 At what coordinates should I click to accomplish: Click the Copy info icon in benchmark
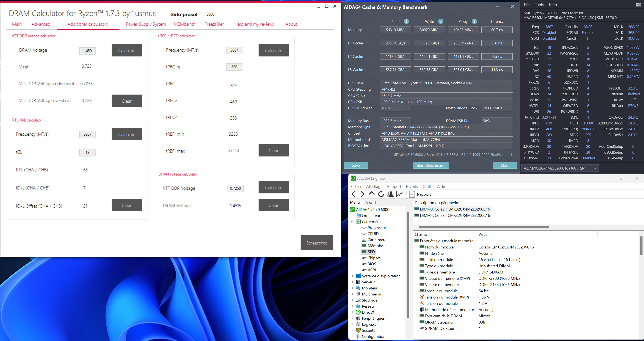(x=474, y=22)
